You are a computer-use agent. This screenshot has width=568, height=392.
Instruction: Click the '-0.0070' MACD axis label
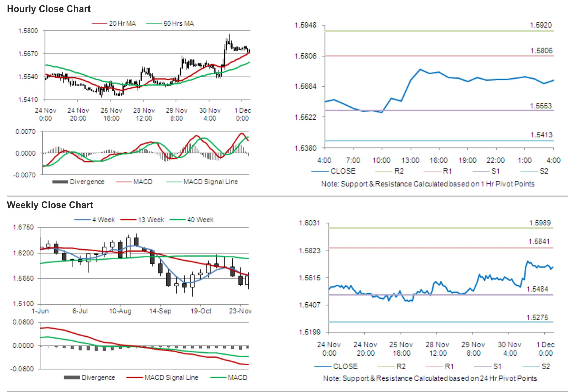click(24, 175)
